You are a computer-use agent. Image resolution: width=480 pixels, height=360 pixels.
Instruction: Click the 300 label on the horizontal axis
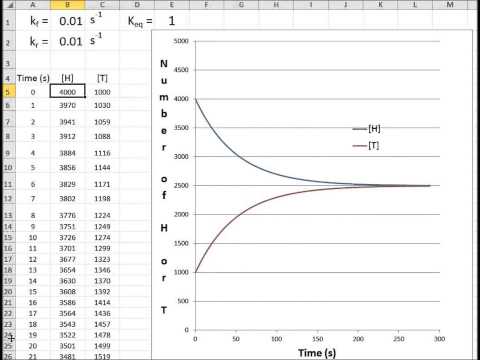click(439, 339)
